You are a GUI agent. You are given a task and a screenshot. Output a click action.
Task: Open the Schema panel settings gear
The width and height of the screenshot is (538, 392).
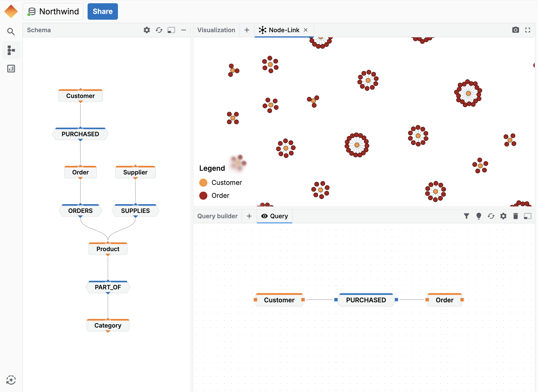coord(147,30)
